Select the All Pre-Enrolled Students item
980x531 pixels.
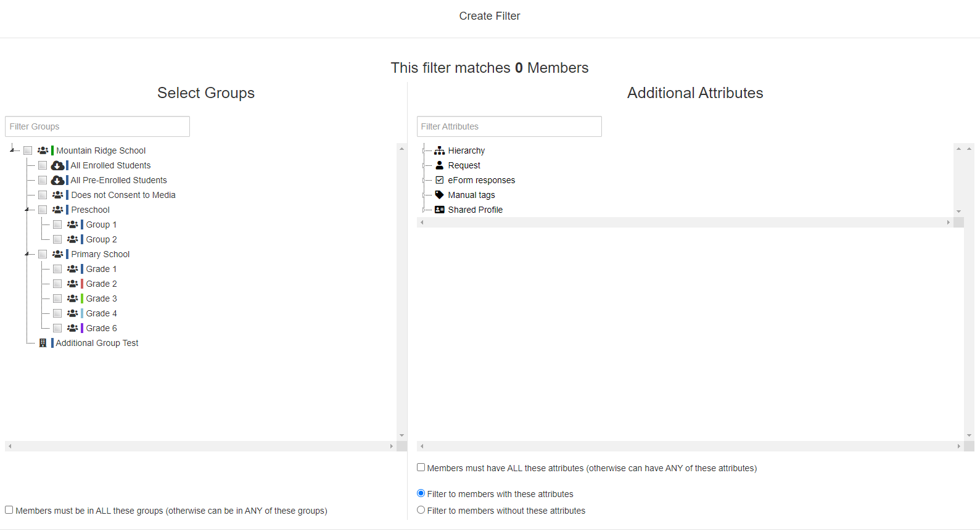click(118, 180)
